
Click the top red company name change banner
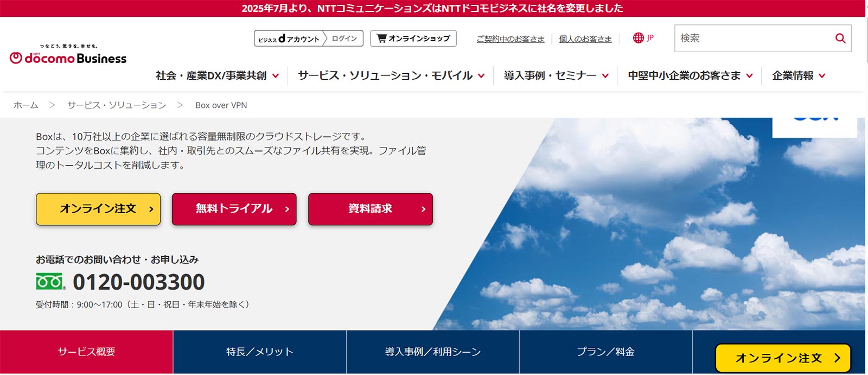(433, 8)
